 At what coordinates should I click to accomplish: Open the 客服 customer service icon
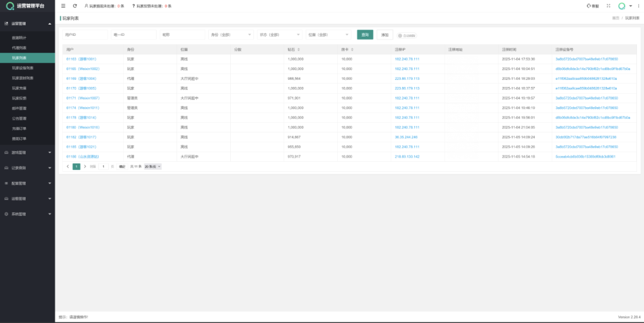coord(592,6)
